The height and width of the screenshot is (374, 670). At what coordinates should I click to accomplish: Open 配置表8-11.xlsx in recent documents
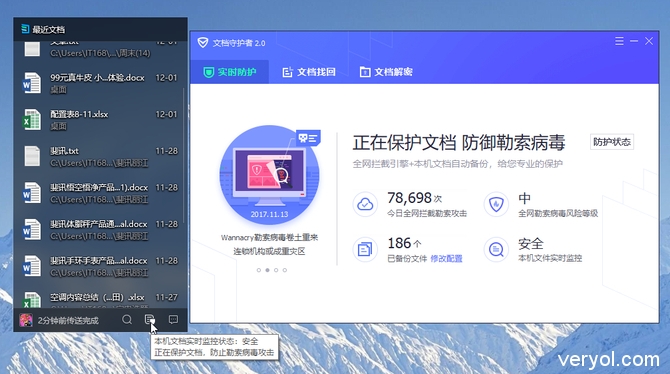click(x=100, y=120)
